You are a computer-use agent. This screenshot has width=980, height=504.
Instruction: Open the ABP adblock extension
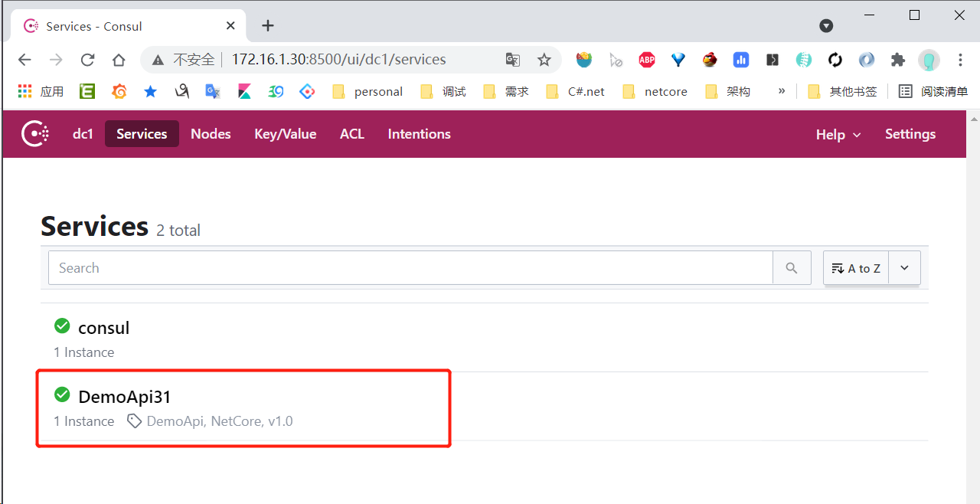[647, 60]
